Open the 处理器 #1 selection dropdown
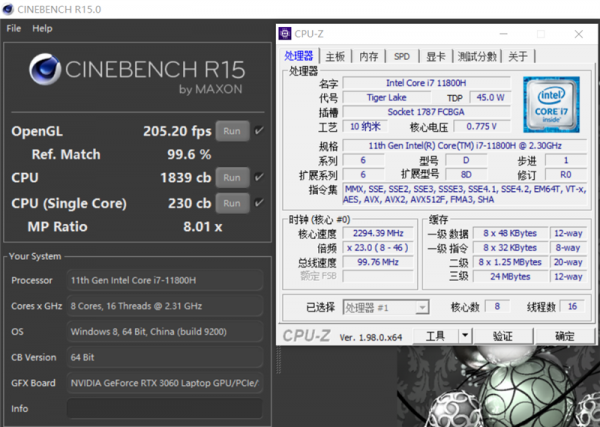 tap(386, 307)
